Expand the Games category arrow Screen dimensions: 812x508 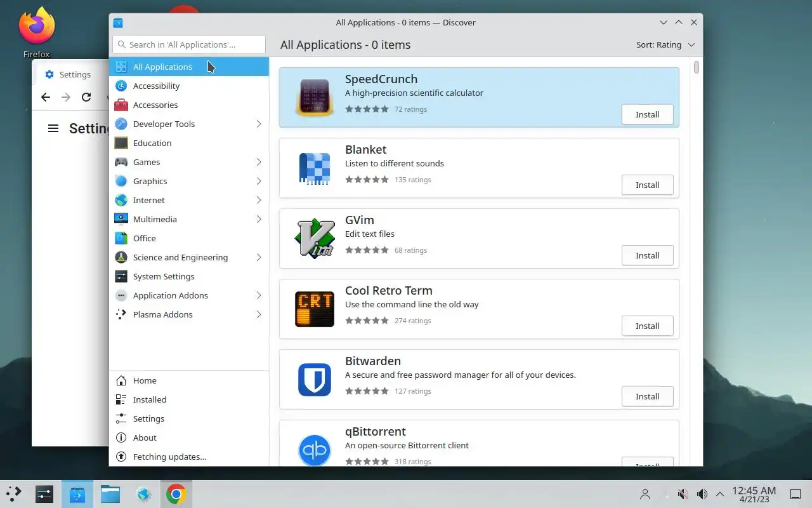point(259,162)
